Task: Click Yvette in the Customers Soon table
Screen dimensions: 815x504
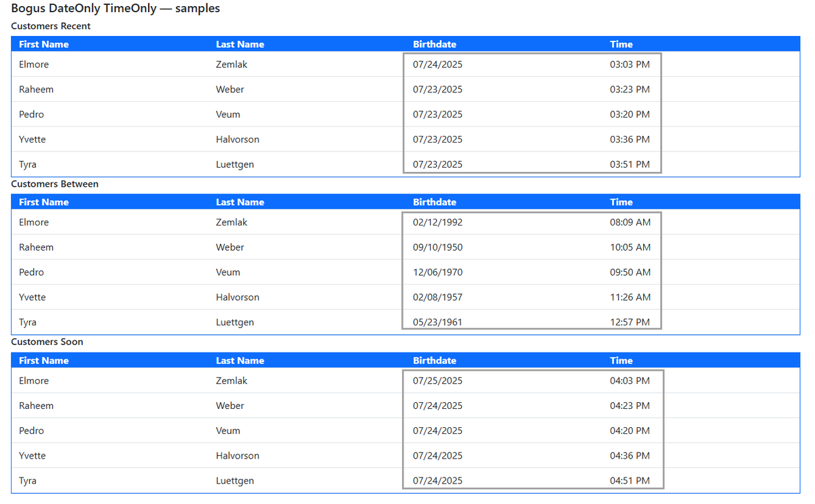Action: 33,456
